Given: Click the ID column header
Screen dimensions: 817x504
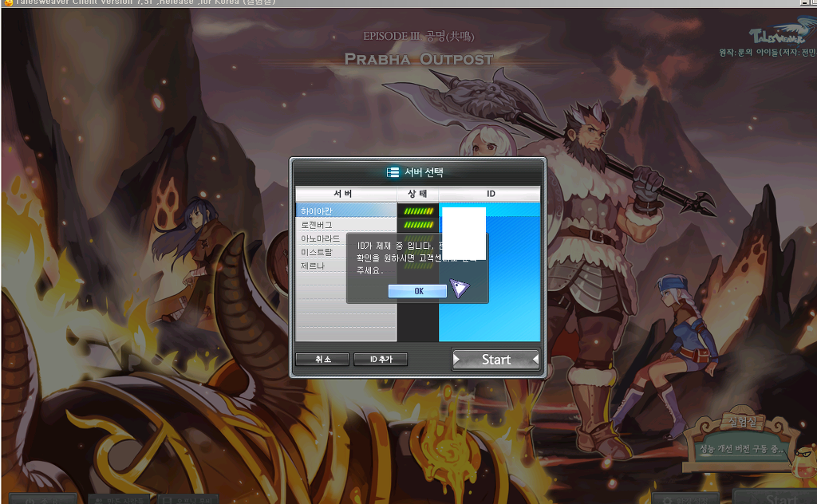Looking at the screenshot, I should (490, 194).
